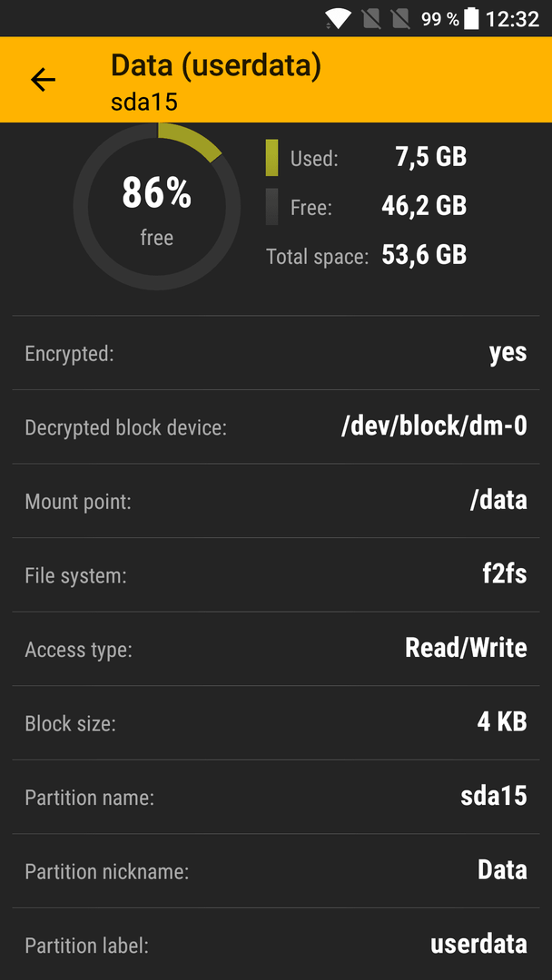Screen dimensions: 552x980
Task: Tap the second no-SIM icon
Action: point(400,19)
